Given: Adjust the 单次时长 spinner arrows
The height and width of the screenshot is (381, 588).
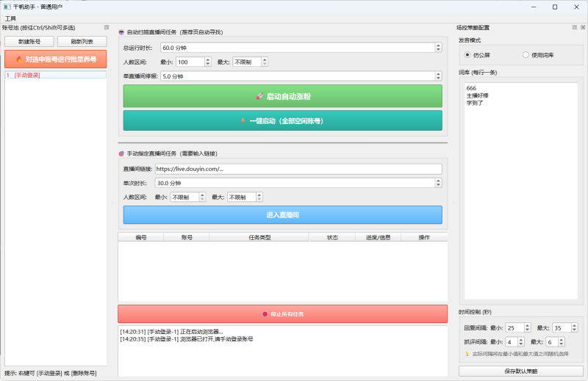Looking at the screenshot, I should (438, 184).
